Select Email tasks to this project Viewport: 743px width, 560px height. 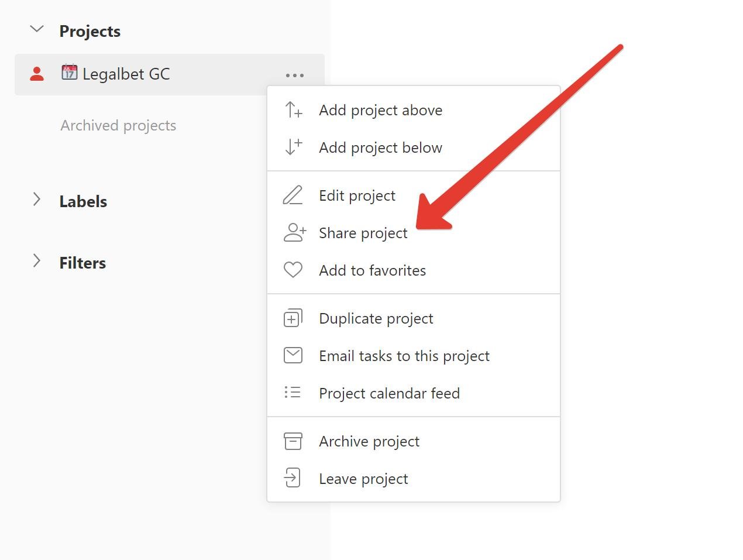pos(404,356)
